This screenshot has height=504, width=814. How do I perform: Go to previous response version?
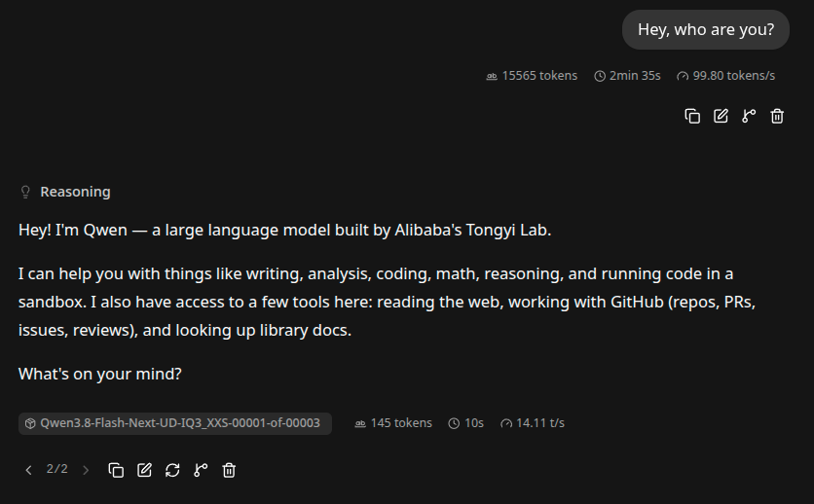(x=28, y=470)
